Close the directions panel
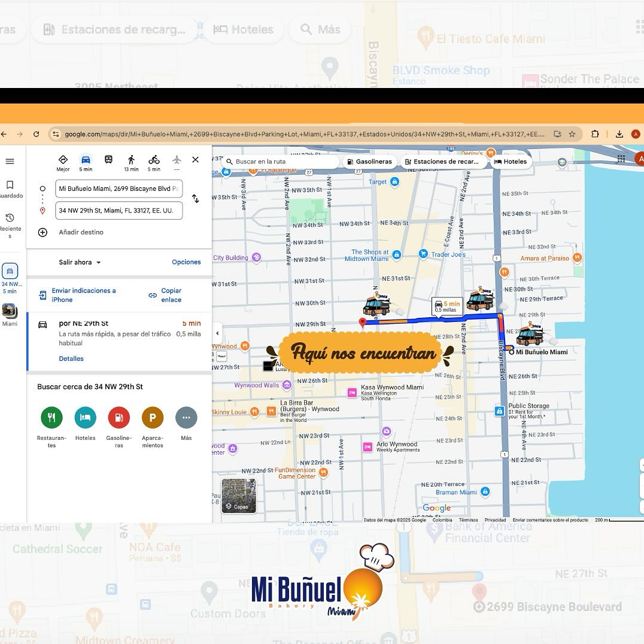The height and width of the screenshot is (644, 644). point(196,160)
